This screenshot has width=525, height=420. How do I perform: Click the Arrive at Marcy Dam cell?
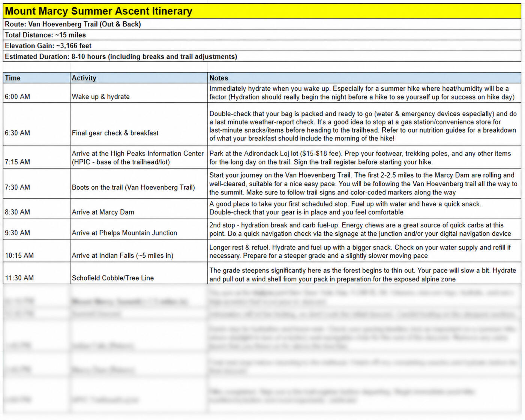[x=139, y=208]
